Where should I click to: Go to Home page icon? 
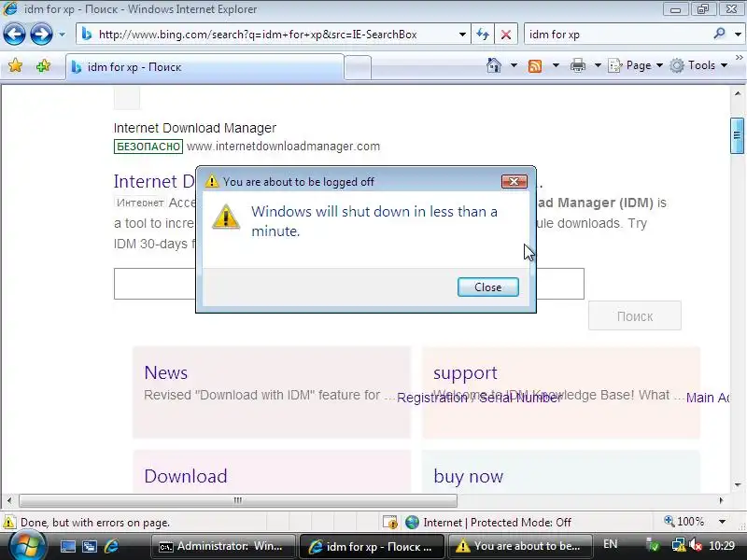click(x=494, y=65)
